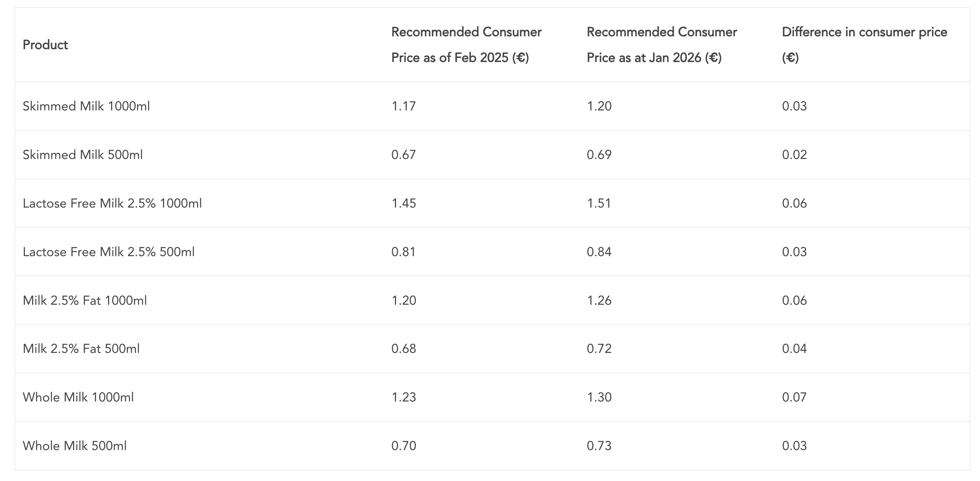
Task: Click the Jan 2026 price column header
Action: 661,45
